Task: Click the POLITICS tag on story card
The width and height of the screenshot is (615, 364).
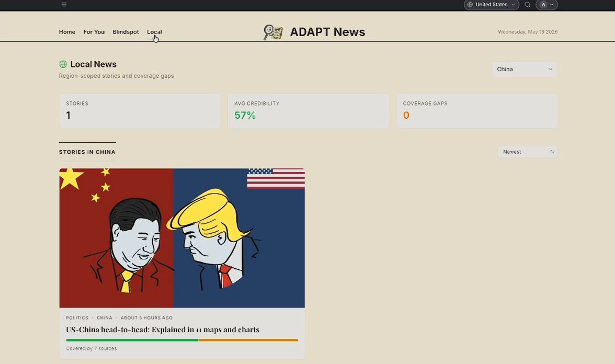Action: (x=77, y=318)
